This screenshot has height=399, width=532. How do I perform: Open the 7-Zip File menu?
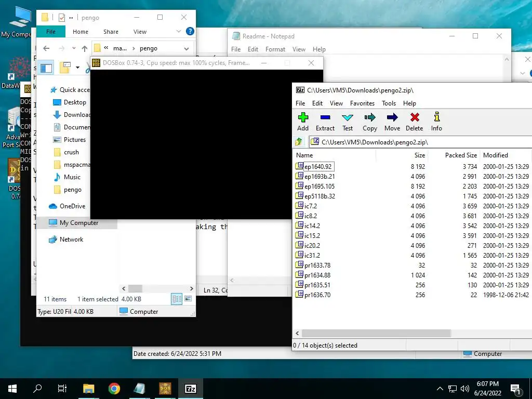300,103
